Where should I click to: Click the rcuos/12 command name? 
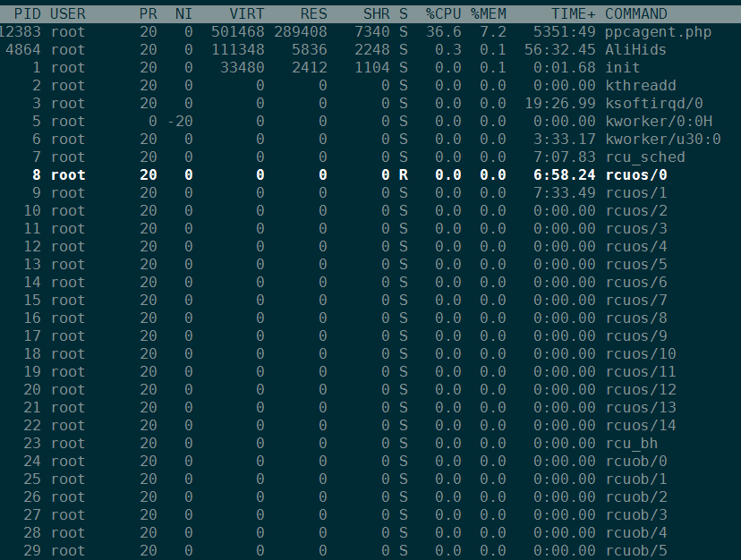coord(641,390)
